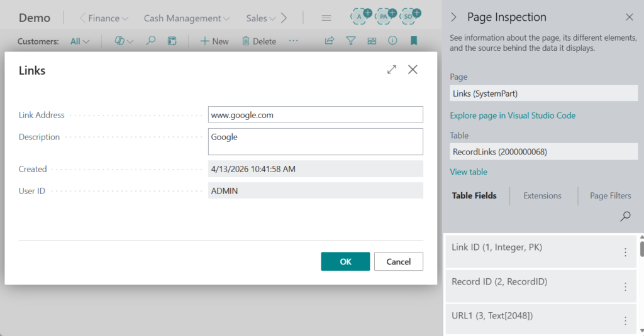Open the filter pane icon in toolbar
644x336 pixels.
[351, 41]
